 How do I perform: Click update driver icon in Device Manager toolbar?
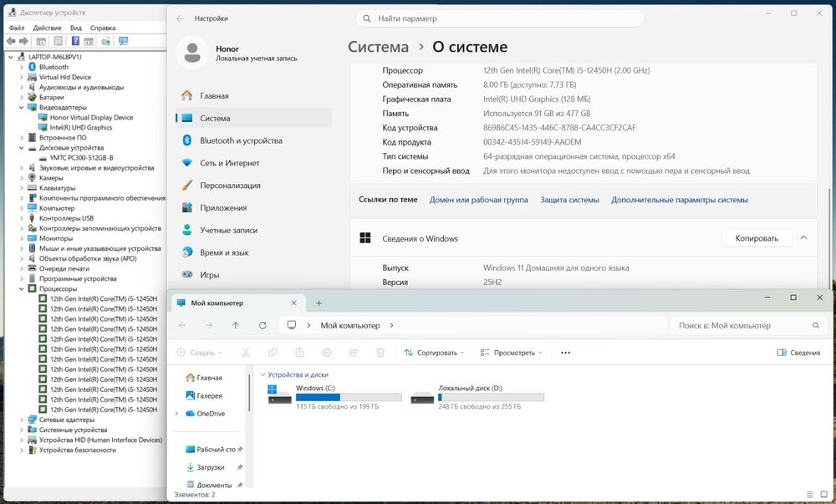coord(106,41)
